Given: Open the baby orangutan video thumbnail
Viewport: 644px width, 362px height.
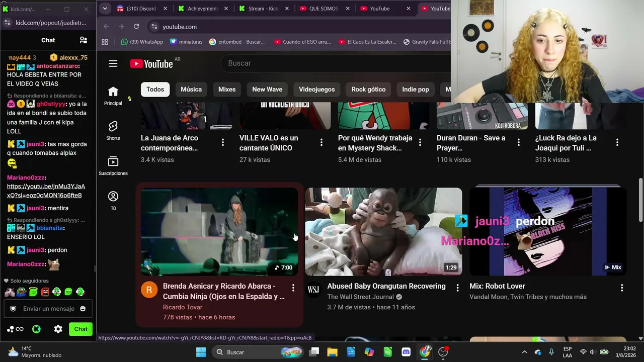Looking at the screenshot, I should 383,232.
